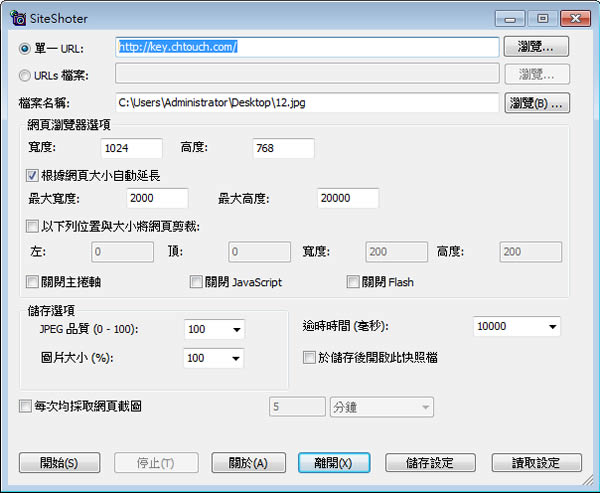Click the 最大高度 field showing 20000
600x493 pixels.
[x=348, y=198]
